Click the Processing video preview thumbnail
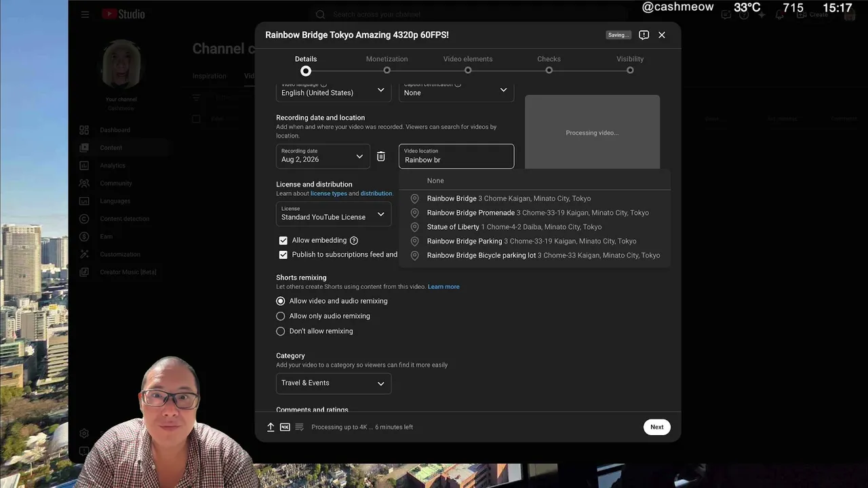Screen dimensions: 868x488 [x=592, y=132]
